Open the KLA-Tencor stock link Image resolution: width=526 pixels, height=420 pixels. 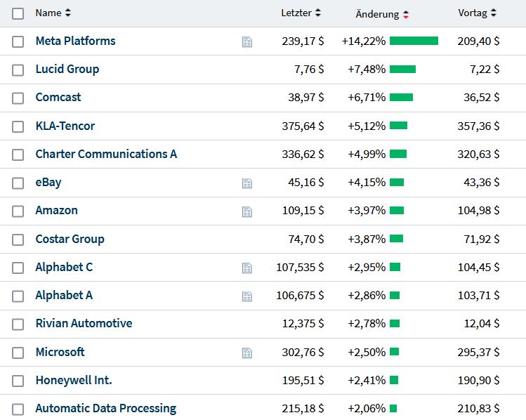[x=65, y=126]
